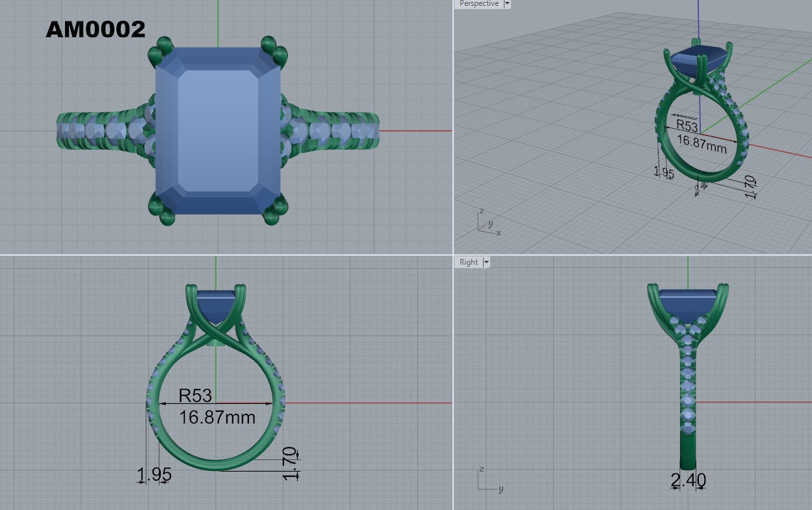This screenshot has height=510, width=812.
Task: Pick the 1.70 dimension in front view
Action: point(291,463)
